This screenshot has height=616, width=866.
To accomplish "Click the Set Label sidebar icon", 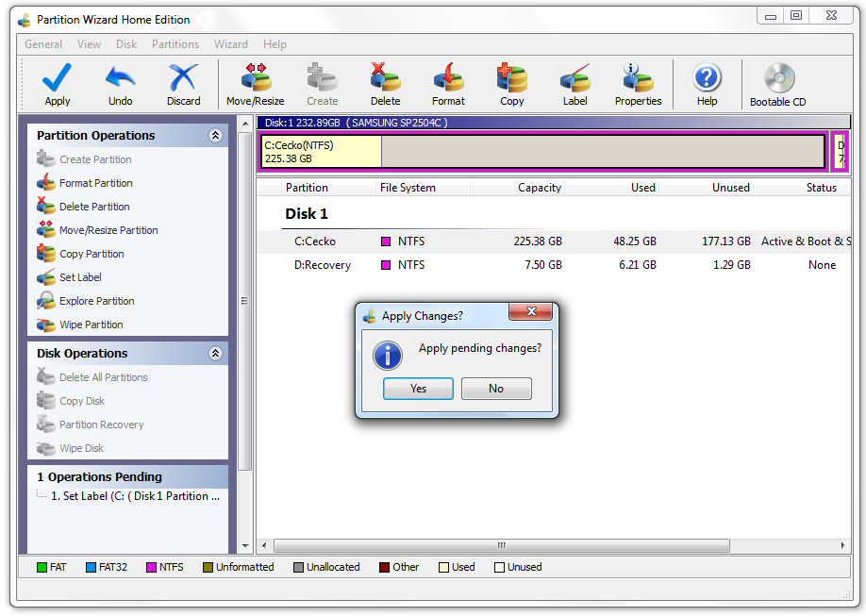I will pos(46,276).
